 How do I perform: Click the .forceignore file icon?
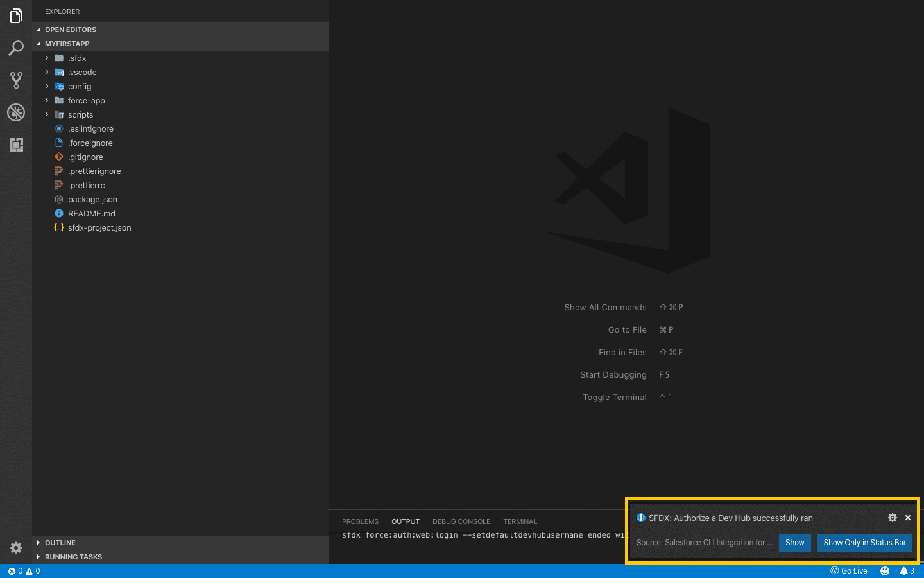coord(59,143)
